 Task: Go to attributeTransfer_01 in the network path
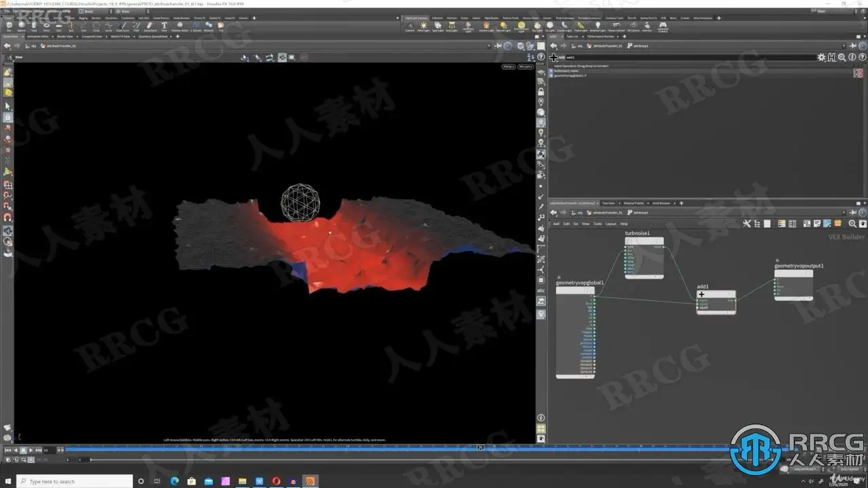(x=604, y=213)
